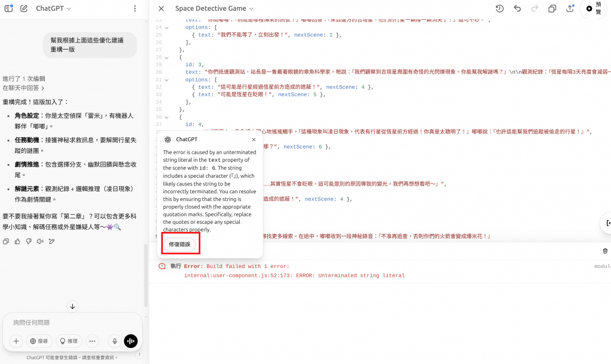Collapse the code fold at line 28
611x364 pixels.
[167, 58]
